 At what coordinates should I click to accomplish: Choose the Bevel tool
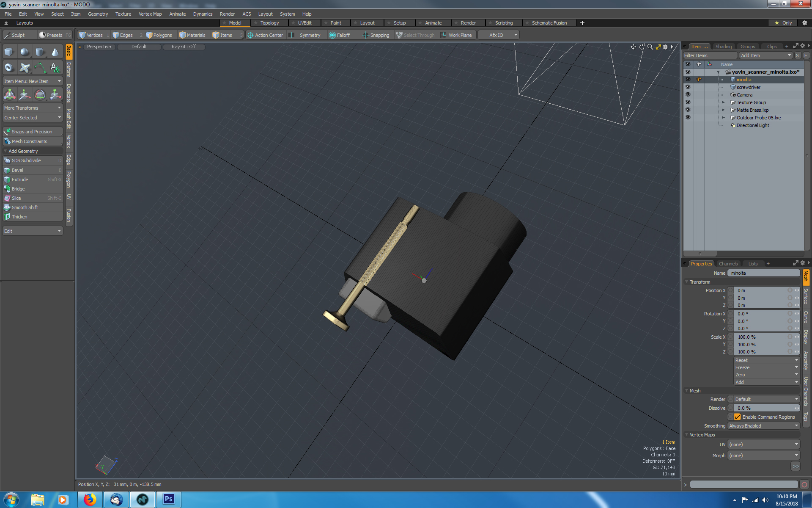pyautogui.click(x=33, y=170)
